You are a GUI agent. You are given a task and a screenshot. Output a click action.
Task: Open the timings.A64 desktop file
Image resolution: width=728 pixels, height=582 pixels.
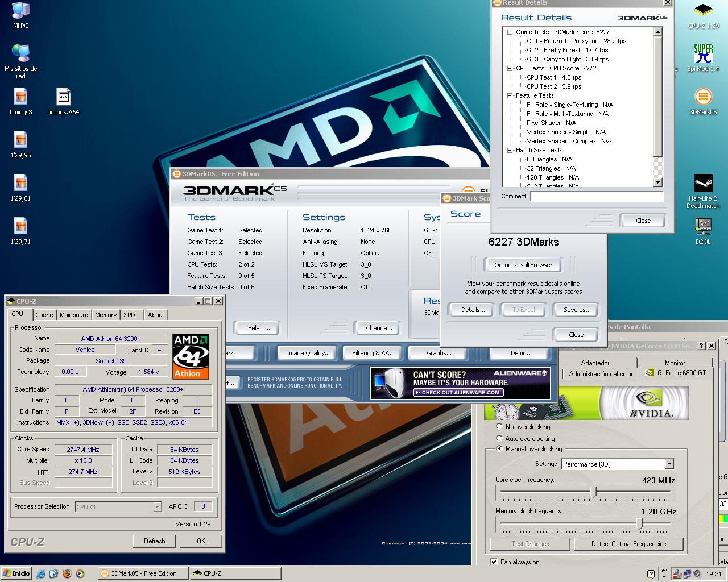pyautogui.click(x=63, y=101)
